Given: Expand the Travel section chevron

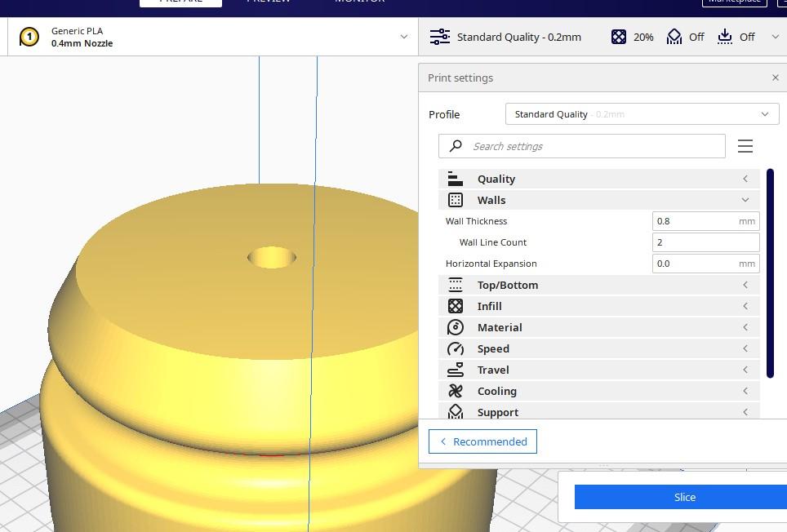Looking at the screenshot, I should point(745,370).
